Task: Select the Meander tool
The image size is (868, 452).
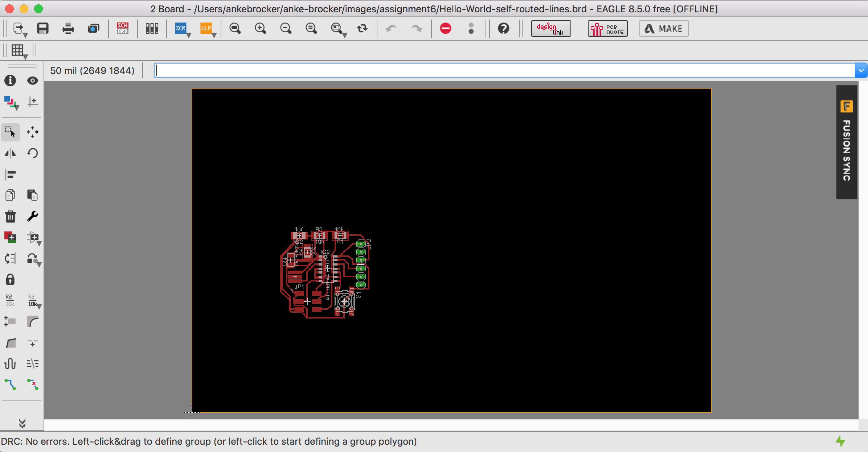Action: coord(10,363)
